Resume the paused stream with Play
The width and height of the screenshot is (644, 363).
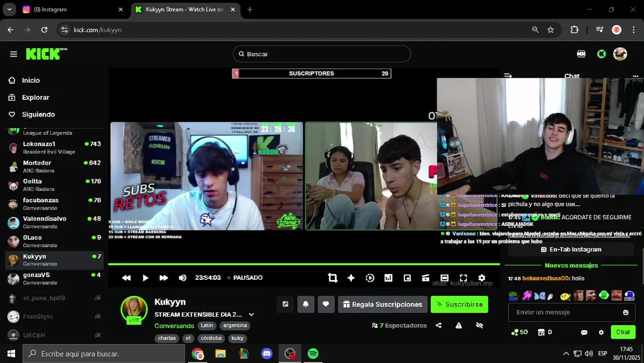(x=145, y=278)
